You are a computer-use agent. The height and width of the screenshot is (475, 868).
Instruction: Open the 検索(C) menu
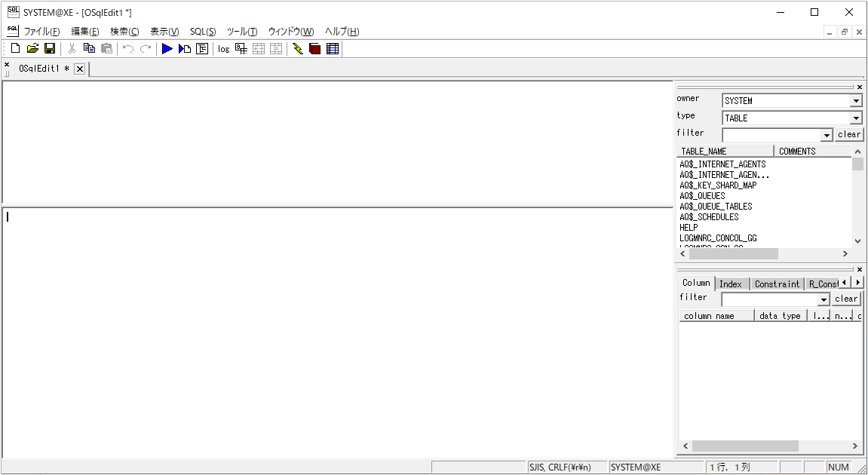[x=124, y=32]
